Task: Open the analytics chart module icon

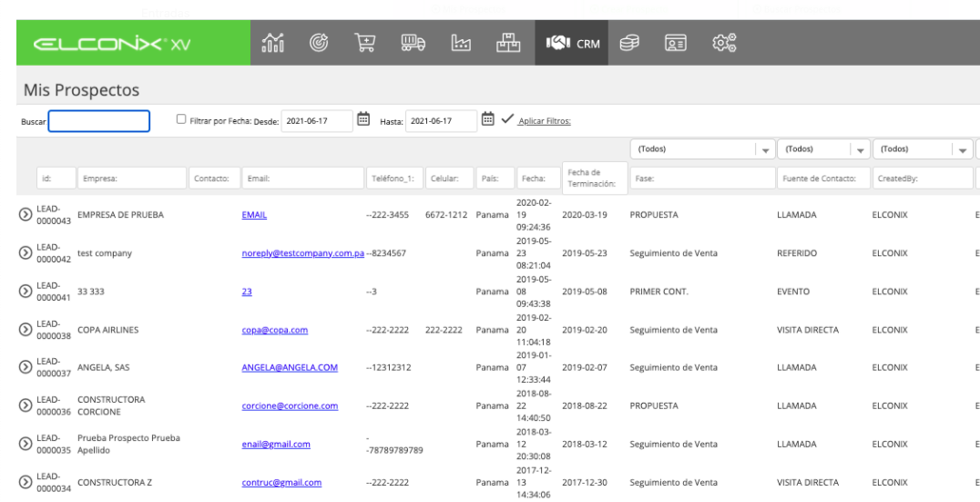Action: 272,43
